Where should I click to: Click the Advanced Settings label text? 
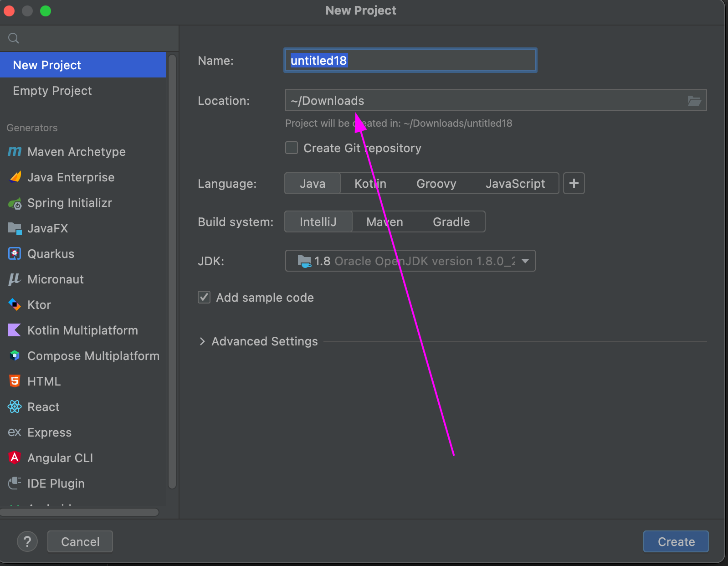(x=265, y=341)
